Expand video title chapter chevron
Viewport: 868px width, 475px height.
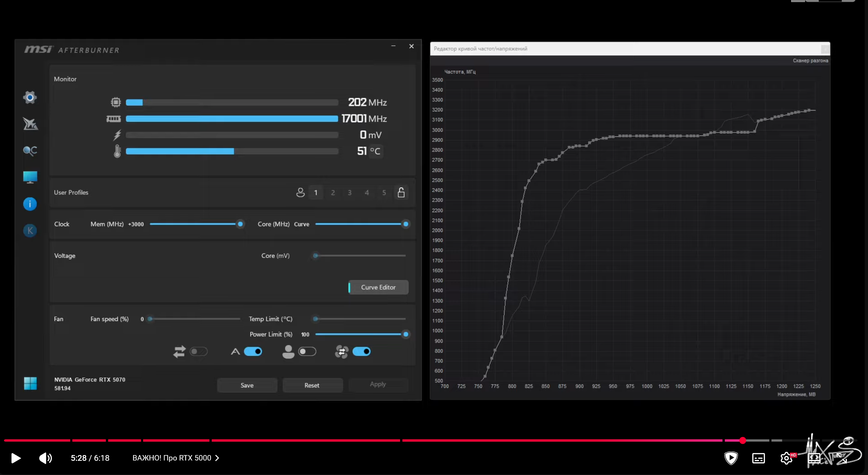tap(217, 458)
